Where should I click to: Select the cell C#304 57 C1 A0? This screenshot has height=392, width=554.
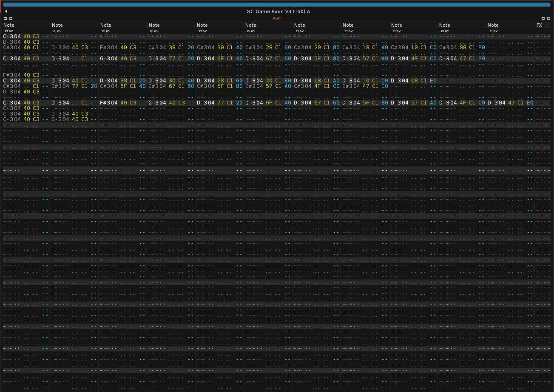tap(268, 86)
